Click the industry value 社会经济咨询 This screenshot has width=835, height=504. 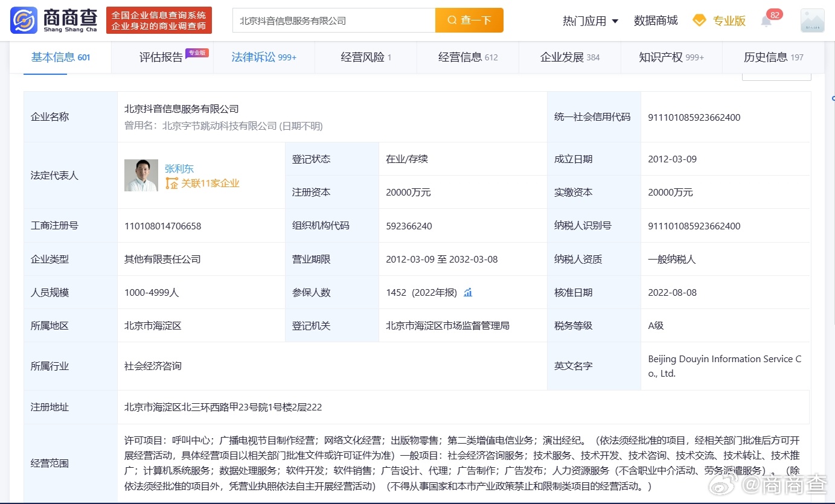[x=153, y=366]
